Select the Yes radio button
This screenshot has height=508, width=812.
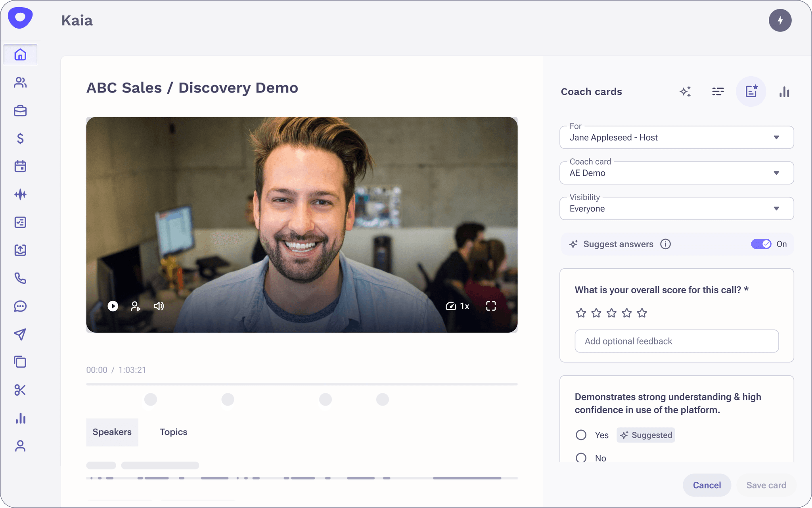[x=581, y=435]
